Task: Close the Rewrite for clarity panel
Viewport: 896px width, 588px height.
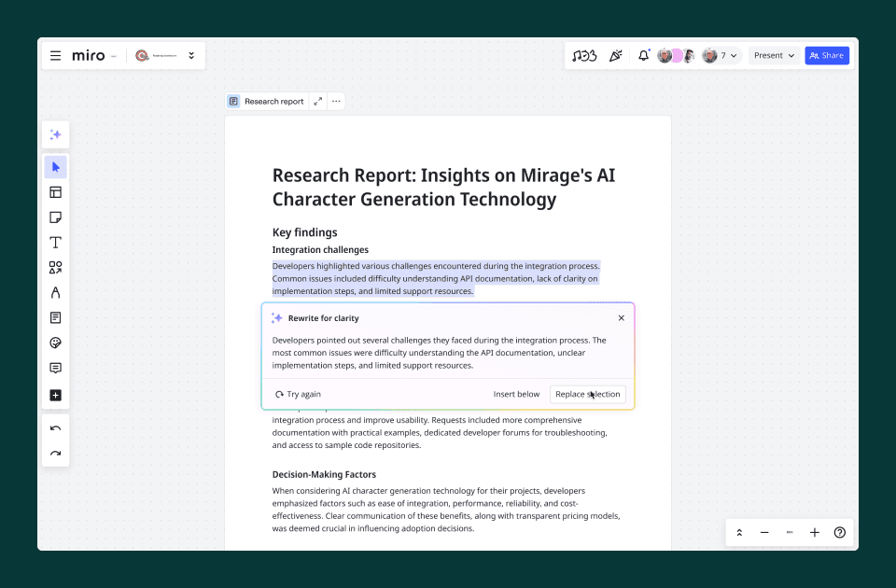Action: [x=622, y=318]
